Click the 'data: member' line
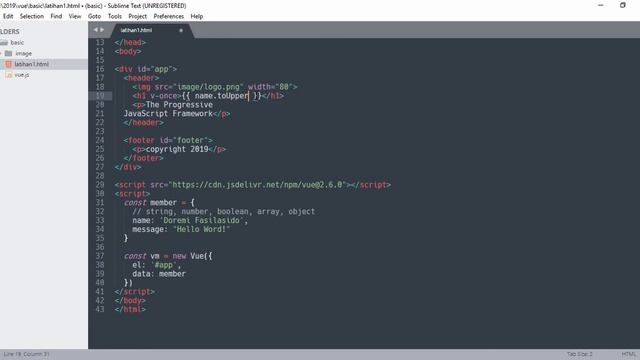The width and height of the screenshot is (640, 360). tap(159, 274)
